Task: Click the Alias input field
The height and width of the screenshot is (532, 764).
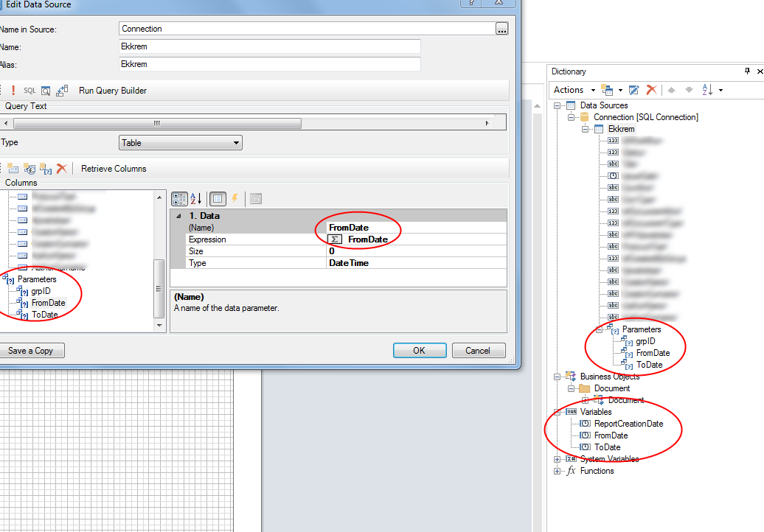Action: (269, 64)
